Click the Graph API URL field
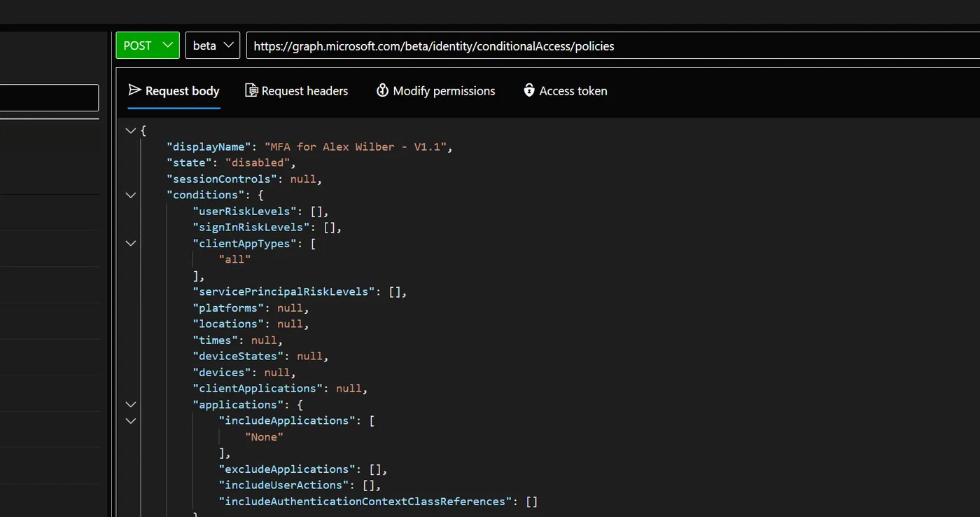Image resolution: width=980 pixels, height=517 pixels. pyautogui.click(x=612, y=46)
